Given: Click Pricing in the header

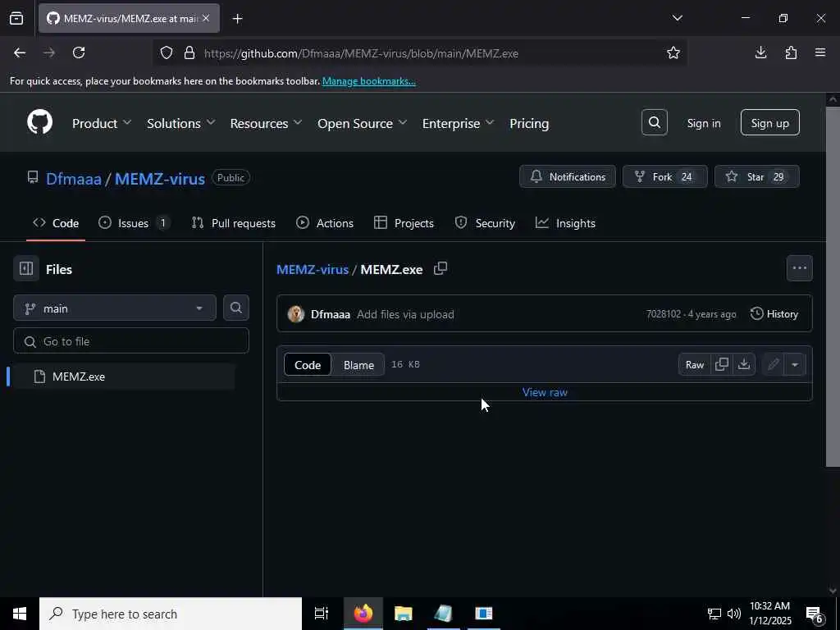Looking at the screenshot, I should pos(529,123).
